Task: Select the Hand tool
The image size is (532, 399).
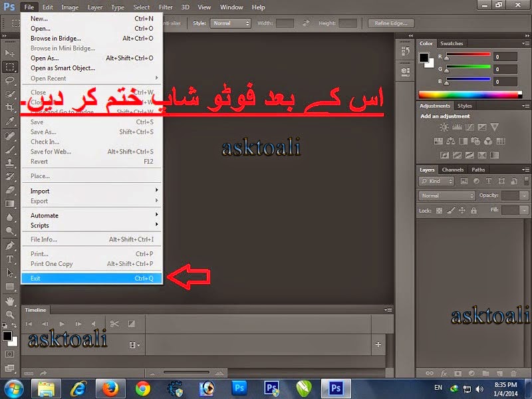Action: 10,301
